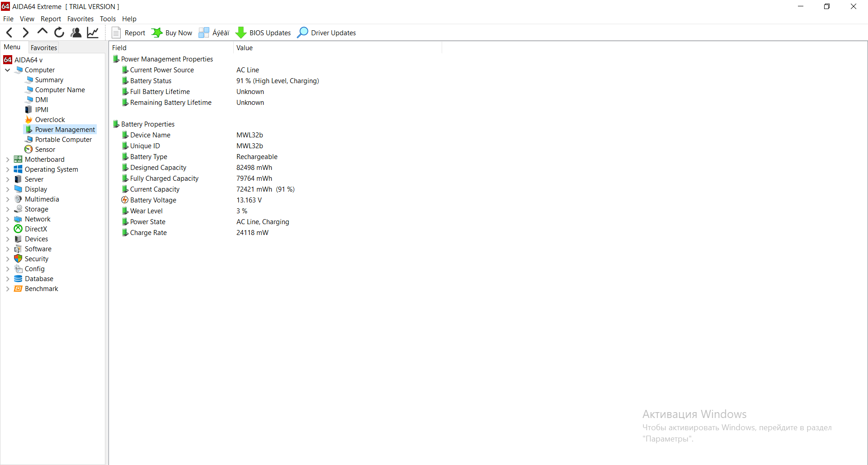Select the AIDA64 root tree item
Screen dimensions: 868x465
(x=24, y=60)
